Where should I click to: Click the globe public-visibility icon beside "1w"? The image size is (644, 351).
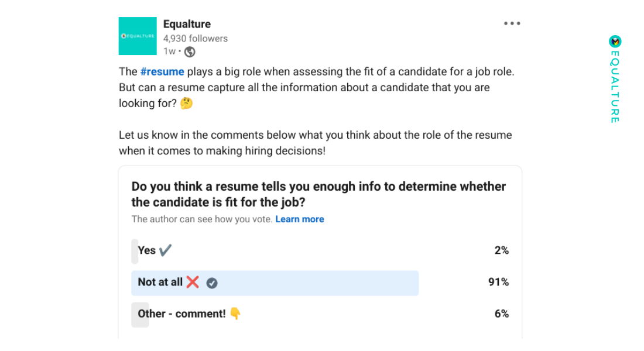click(x=190, y=51)
